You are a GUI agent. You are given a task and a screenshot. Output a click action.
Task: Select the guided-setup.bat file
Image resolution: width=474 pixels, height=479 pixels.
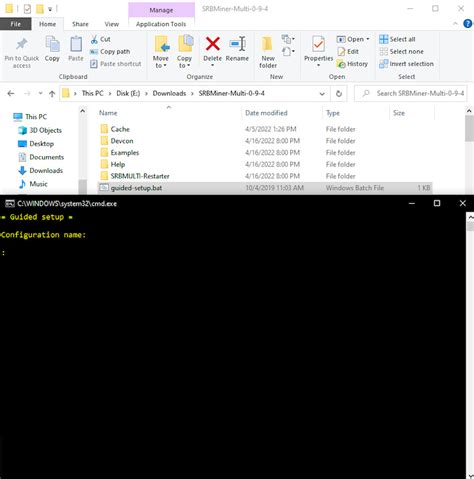[x=265, y=188]
